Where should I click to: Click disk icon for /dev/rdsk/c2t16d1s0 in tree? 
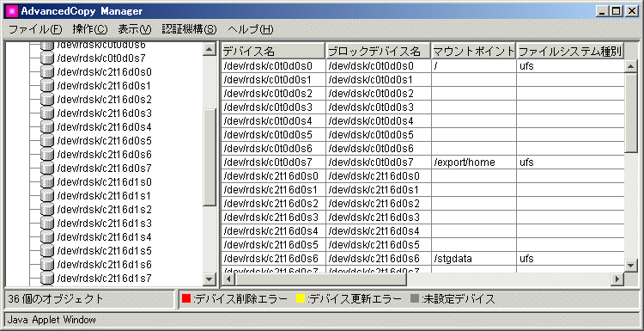tap(47, 181)
